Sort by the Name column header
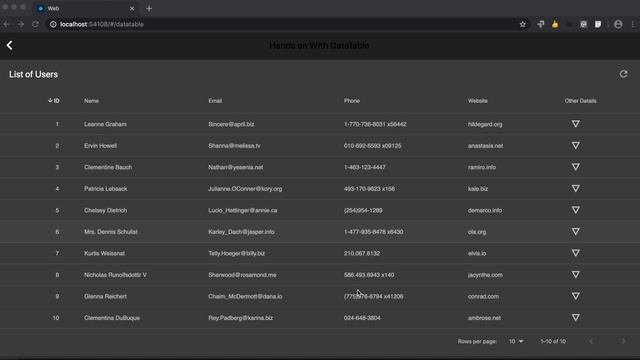 tap(91, 101)
